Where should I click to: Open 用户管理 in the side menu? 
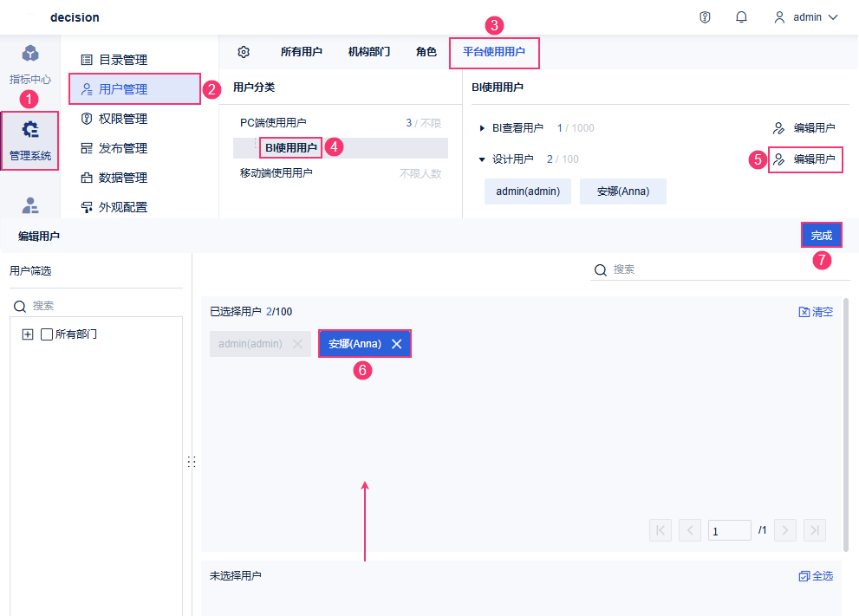point(134,89)
